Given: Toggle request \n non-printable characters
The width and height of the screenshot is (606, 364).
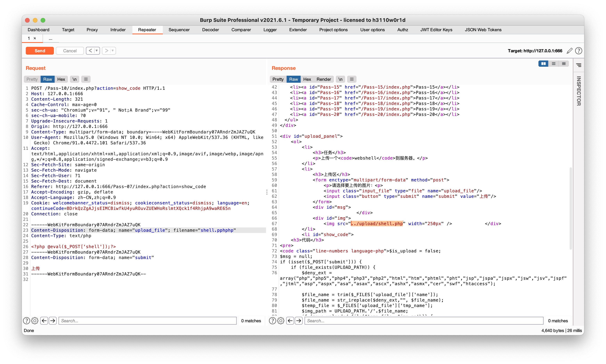Looking at the screenshot, I should tap(74, 79).
